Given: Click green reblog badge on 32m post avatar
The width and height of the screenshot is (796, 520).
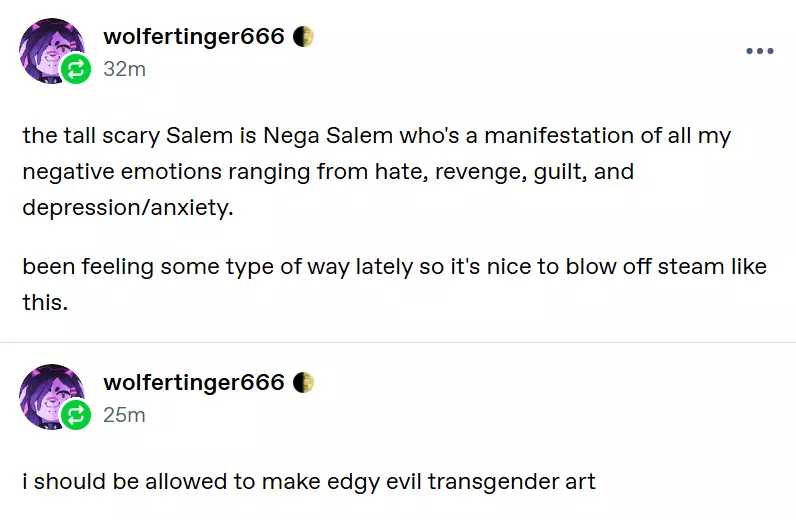Looking at the screenshot, I should [x=76, y=69].
